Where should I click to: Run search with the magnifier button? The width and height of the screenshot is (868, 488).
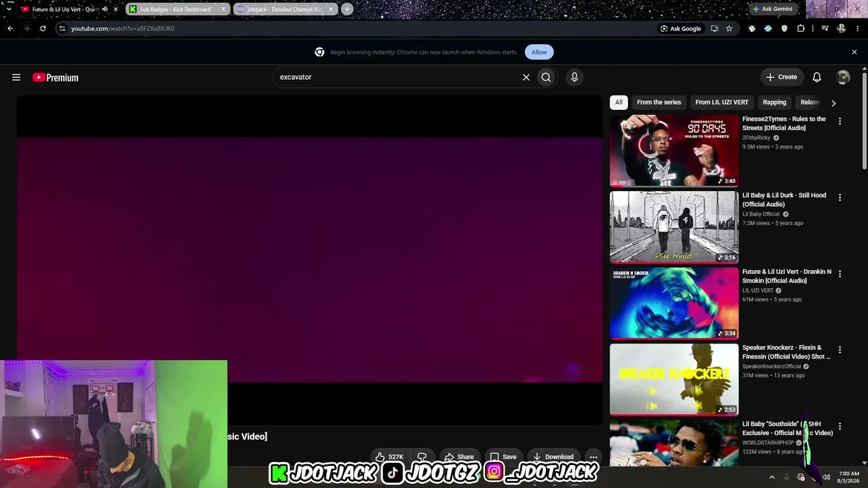click(546, 77)
